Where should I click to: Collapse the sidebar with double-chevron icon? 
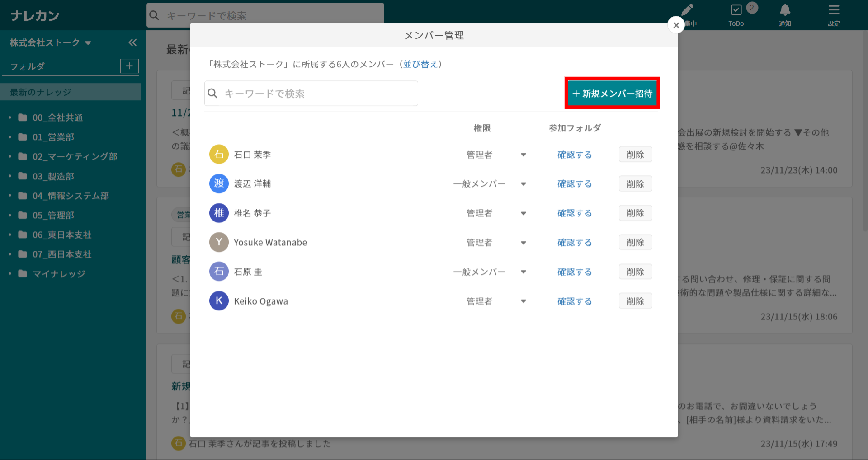click(x=132, y=42)
